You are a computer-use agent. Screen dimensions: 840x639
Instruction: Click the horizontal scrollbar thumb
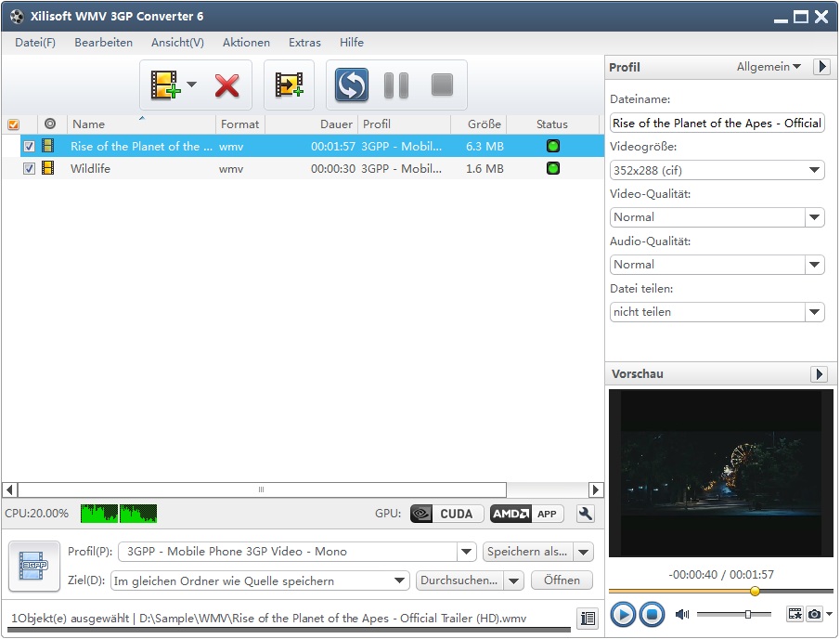coord(262,490)
